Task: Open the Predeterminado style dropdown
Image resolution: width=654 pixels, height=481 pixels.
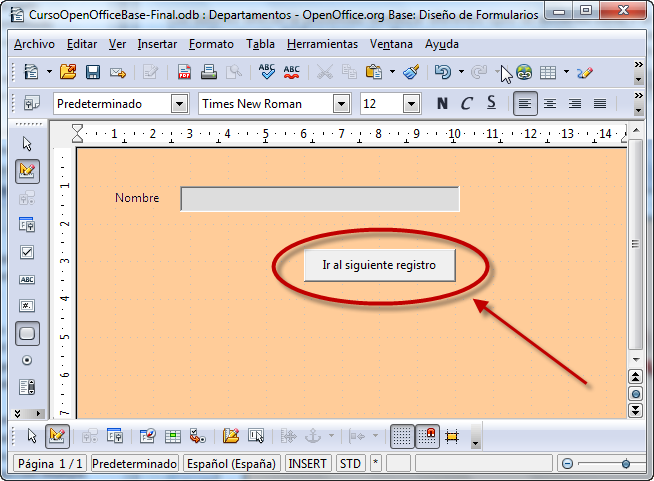Action: click(179, 103)
